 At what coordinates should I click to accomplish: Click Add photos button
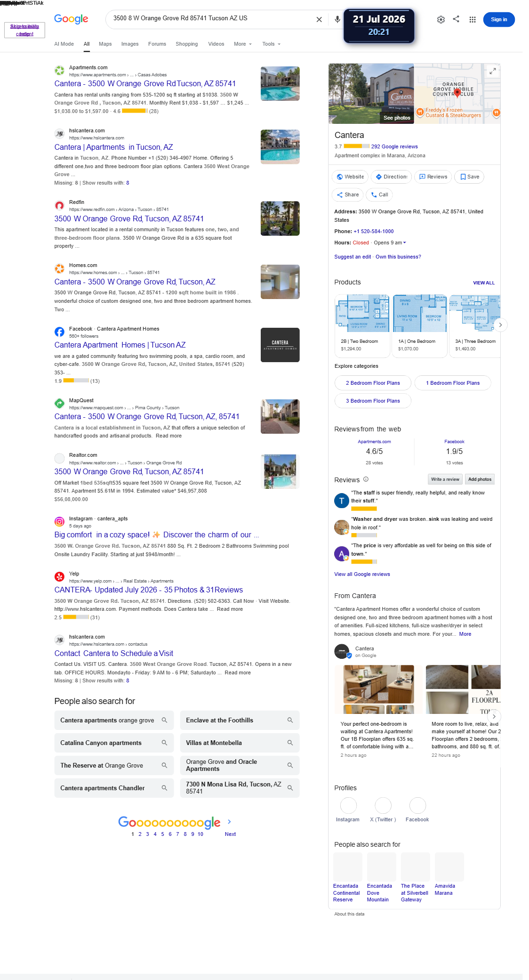click(480, 479)
